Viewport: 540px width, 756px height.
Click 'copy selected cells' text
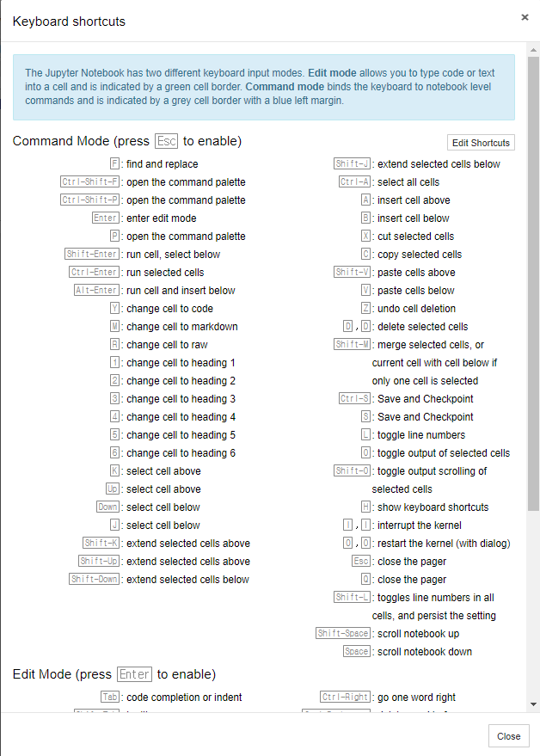click(420, 254)
